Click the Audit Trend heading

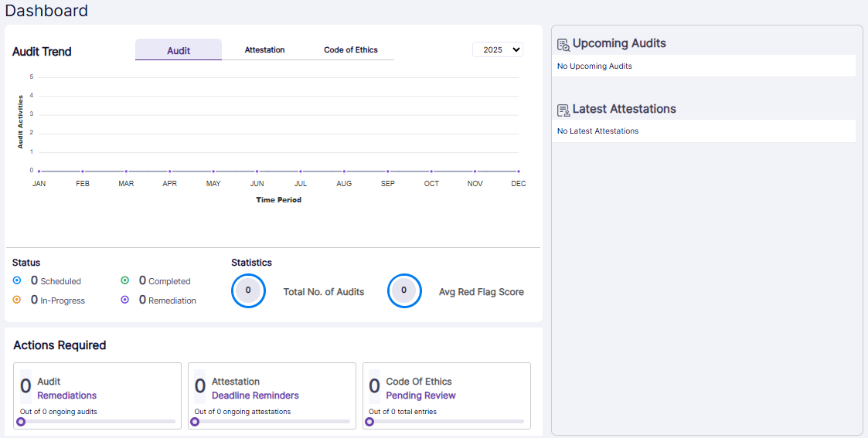pos(42,52)
